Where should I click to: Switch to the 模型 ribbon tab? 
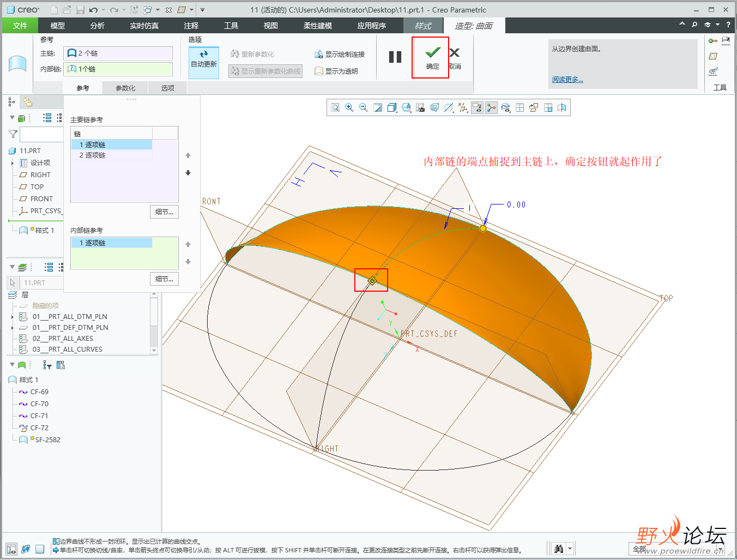57,26
